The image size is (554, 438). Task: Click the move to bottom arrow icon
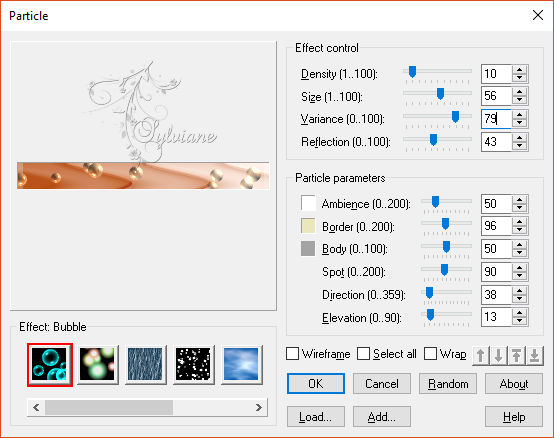tap(535, 355)
